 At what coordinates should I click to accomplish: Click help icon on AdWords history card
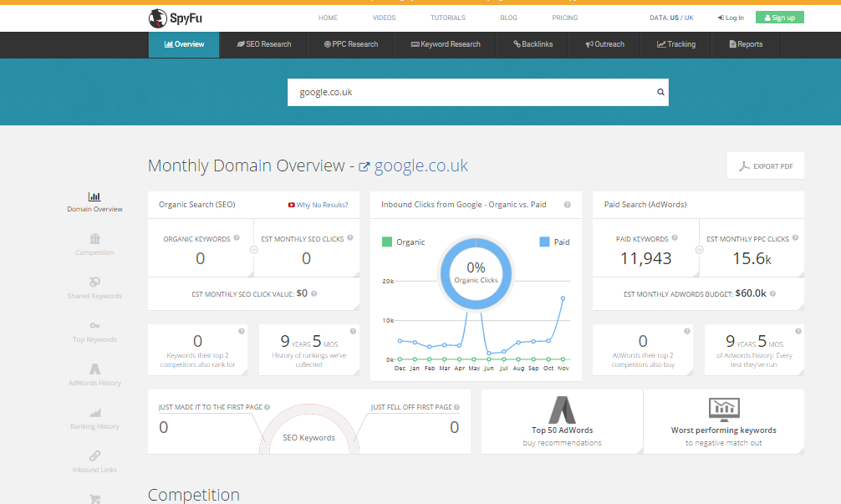(x=798, y=331)
